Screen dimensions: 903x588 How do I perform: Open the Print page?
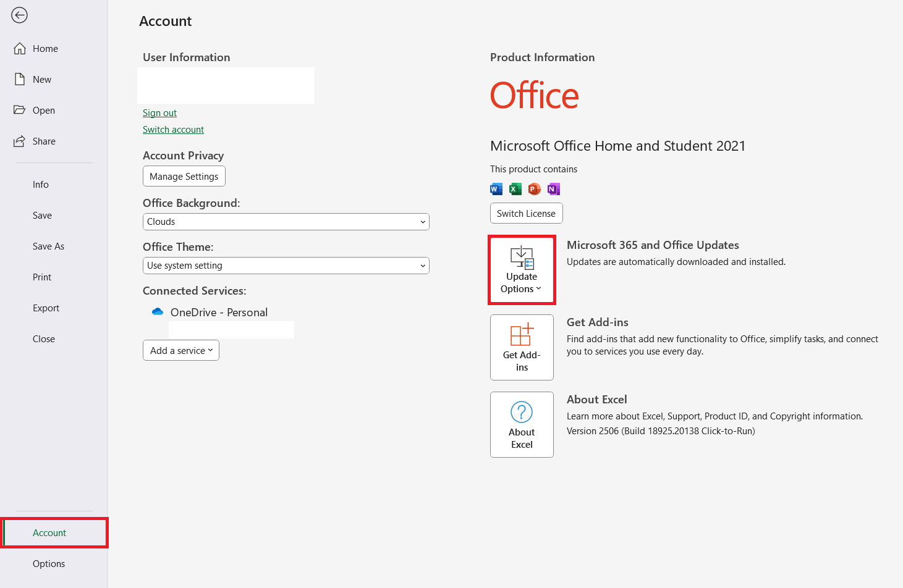coord(42,277)
